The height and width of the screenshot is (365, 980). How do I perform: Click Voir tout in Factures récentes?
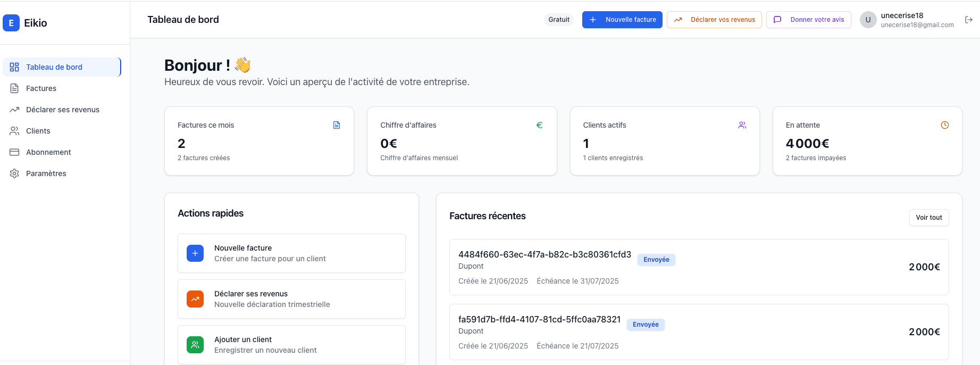click(x=928, y=218)
